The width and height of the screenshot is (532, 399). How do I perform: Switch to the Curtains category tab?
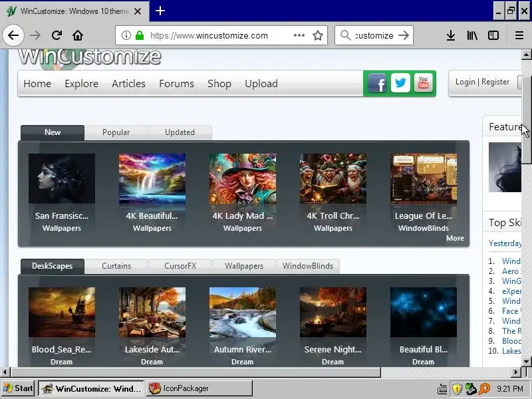pos(116,266)
